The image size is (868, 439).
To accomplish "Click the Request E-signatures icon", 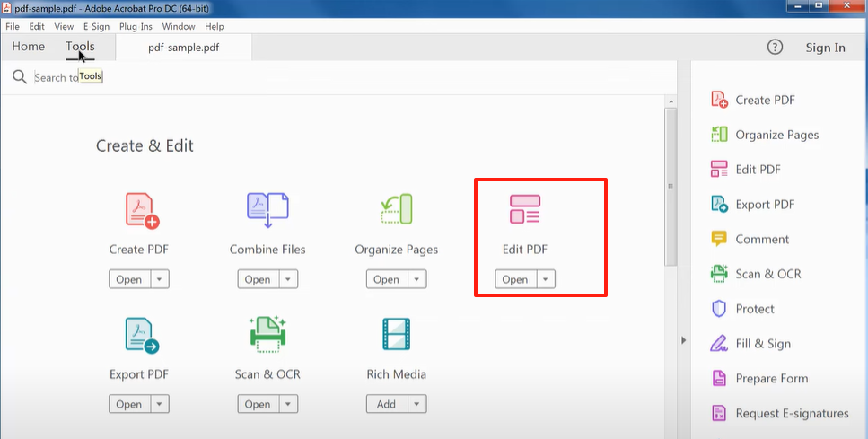I will [x=719, y=413].
